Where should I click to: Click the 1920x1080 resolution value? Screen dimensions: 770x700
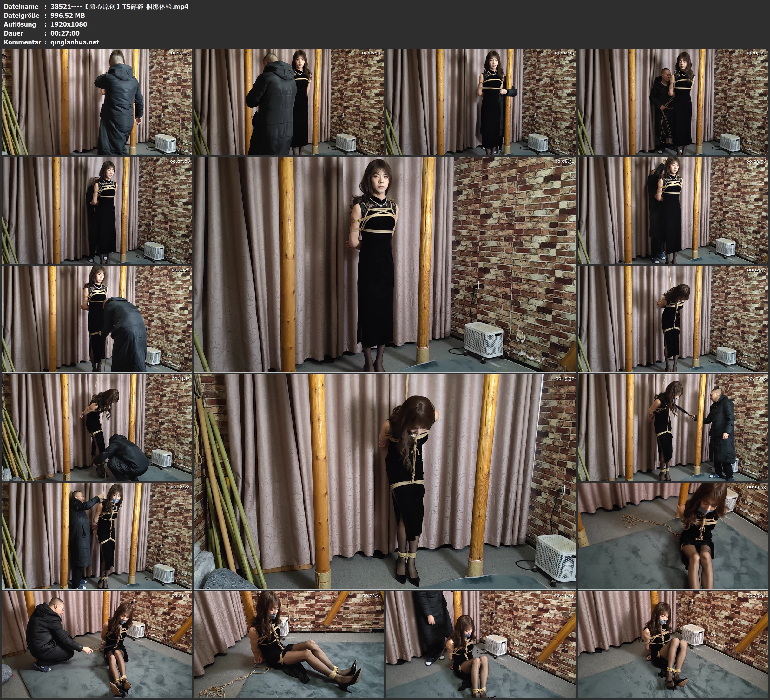click(69, 24)
